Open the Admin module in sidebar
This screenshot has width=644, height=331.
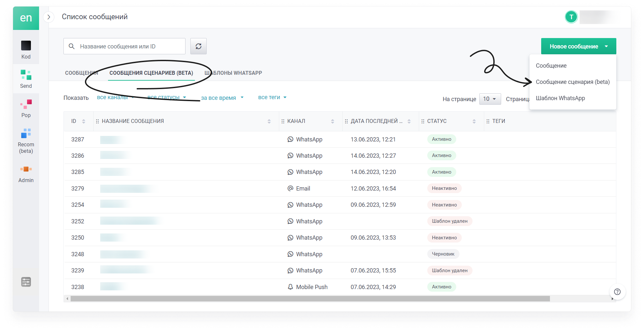(26, 174)
